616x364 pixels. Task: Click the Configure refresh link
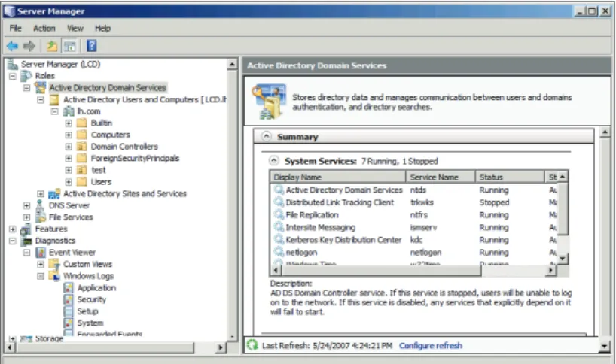(431, 345)
